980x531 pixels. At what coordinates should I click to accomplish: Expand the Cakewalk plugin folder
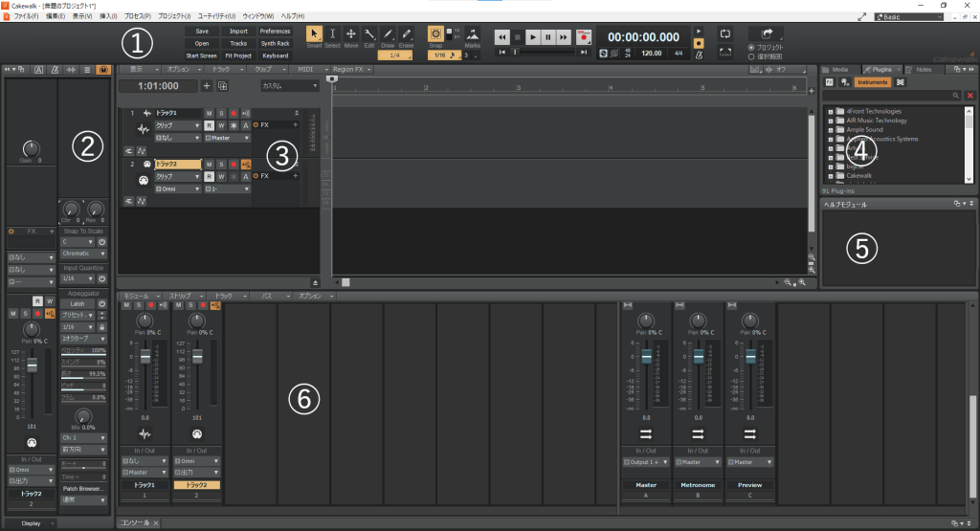coord(831,176)
